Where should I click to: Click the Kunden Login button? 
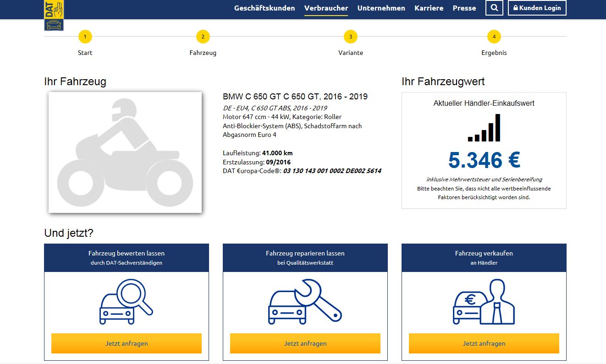pos(537,8)
